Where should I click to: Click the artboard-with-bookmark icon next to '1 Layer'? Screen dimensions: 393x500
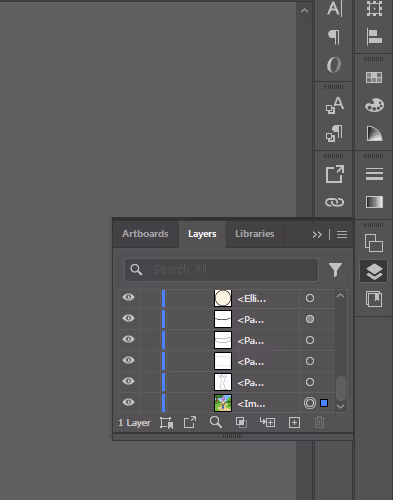point(166,423)
